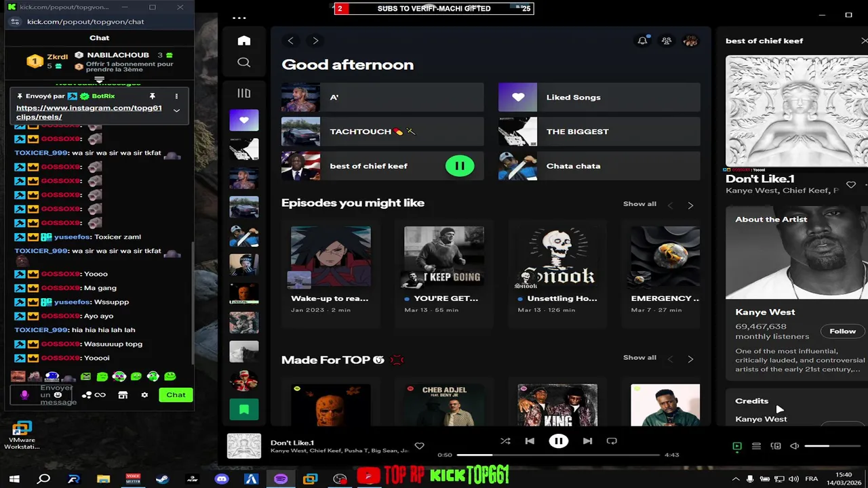Show hidden system tray icons

point(736,479)
